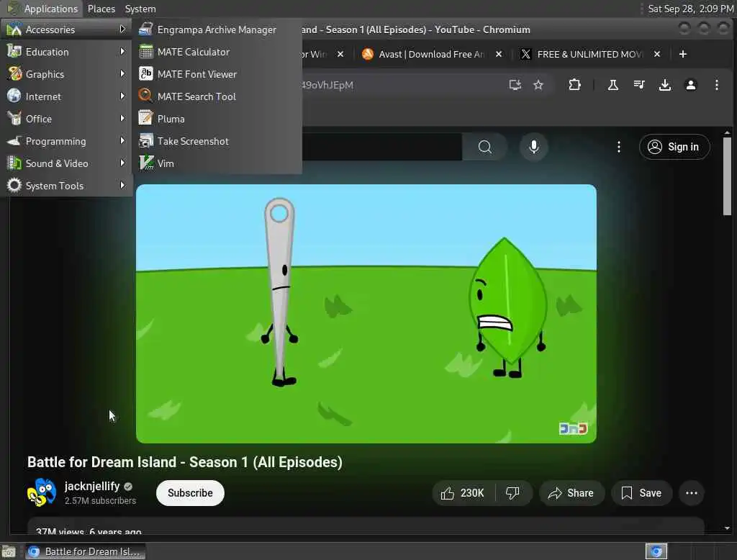Click the install app icon in address bar
The image size is (737, 560).
click(515, 85)
